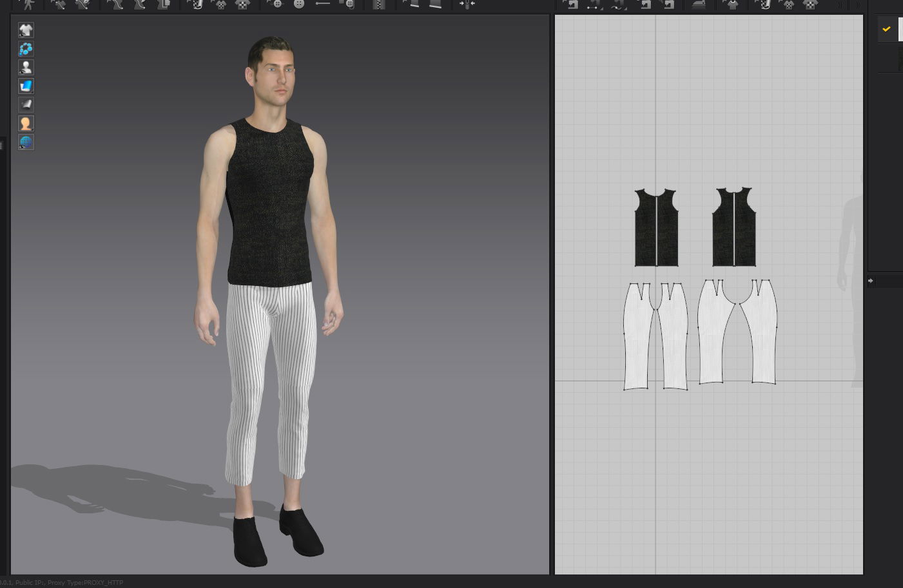The width and height of the screenshot is (903, 588).
Task: Select the button with arrow tool
Action: point(277,4)
